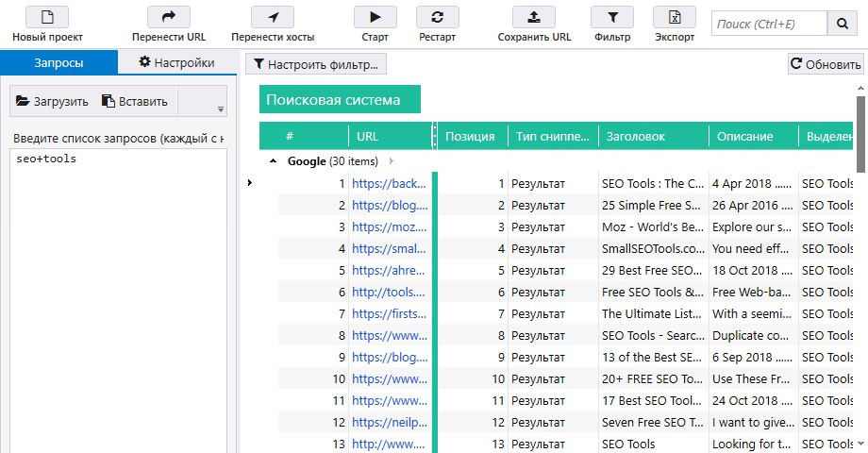Sort by the Заголовок column header
868x453 pixels.
(654, 136)
